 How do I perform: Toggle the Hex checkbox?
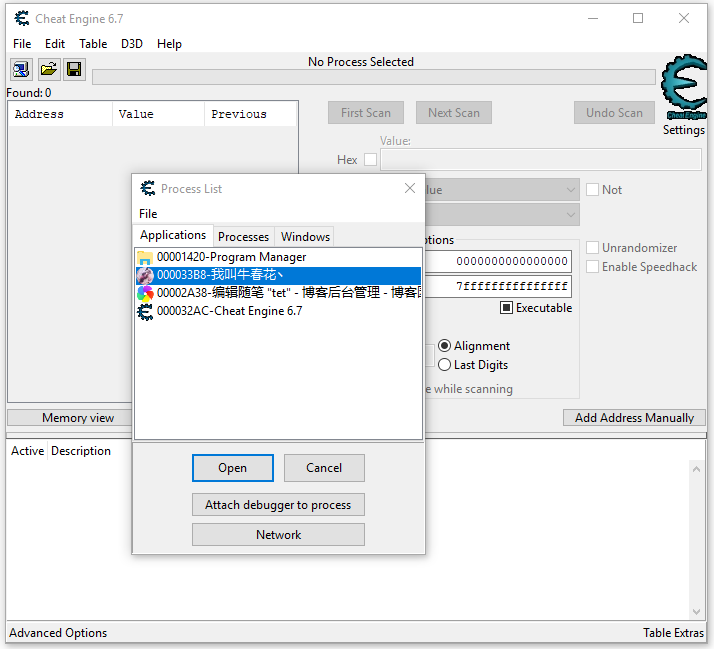(371, 159)
